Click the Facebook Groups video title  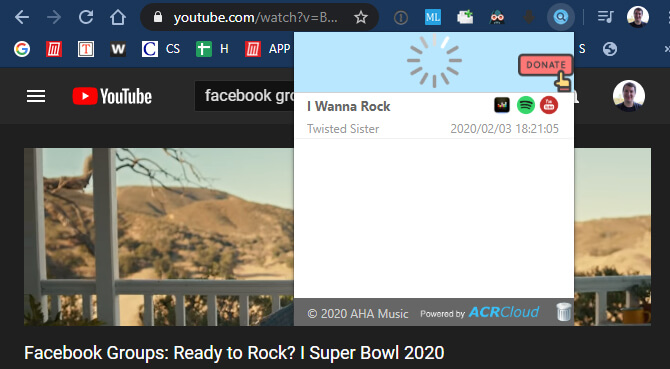234,353
